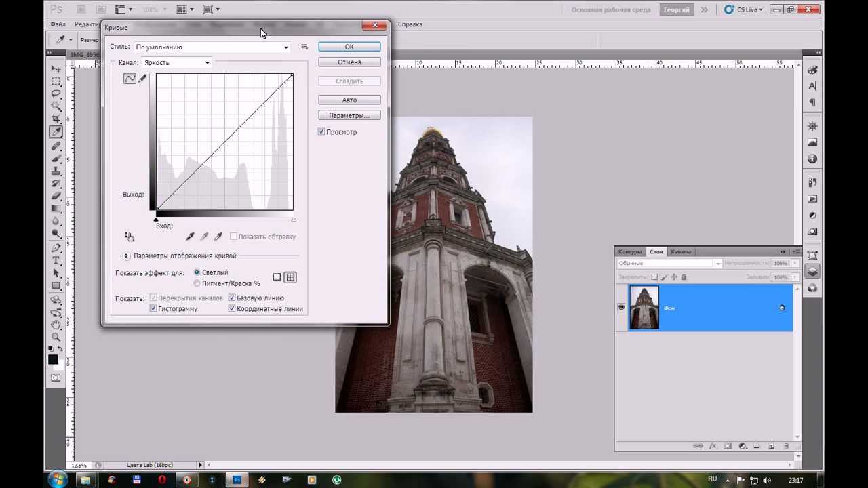Screen dimensions: 868x488
Task: Open the Справка menu
Action: click(410, 24)
